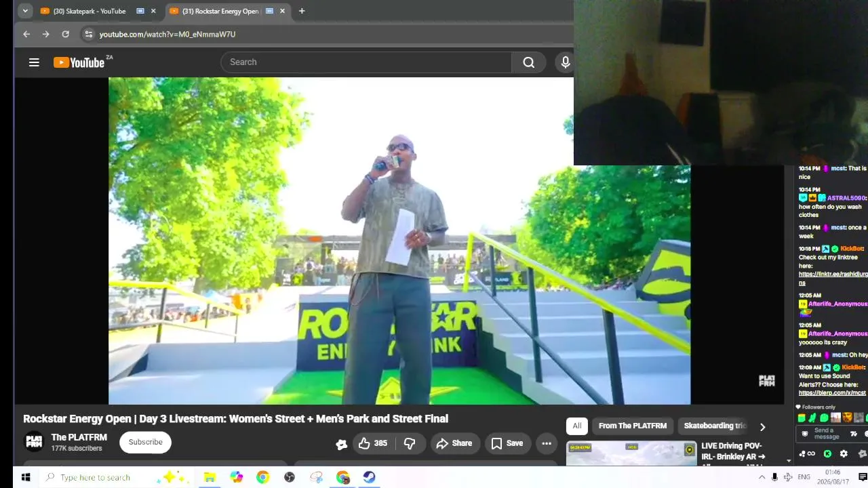
Task: Go back one page in Chrome
Action: pos(26,34)
